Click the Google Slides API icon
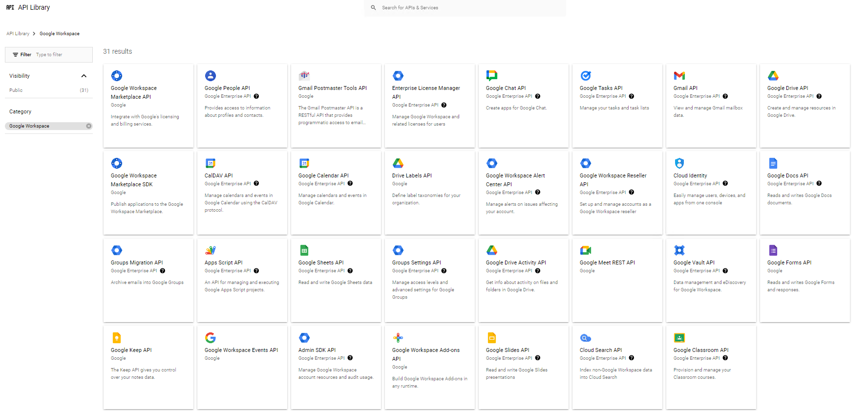The height and width of the screenshot is (415, 868). tap(492, 338)
